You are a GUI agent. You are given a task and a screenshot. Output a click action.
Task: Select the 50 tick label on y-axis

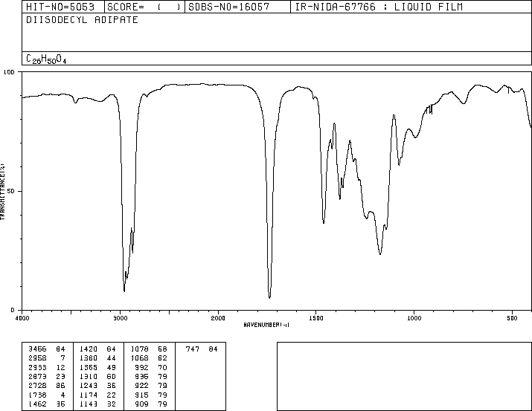(11, 191)
